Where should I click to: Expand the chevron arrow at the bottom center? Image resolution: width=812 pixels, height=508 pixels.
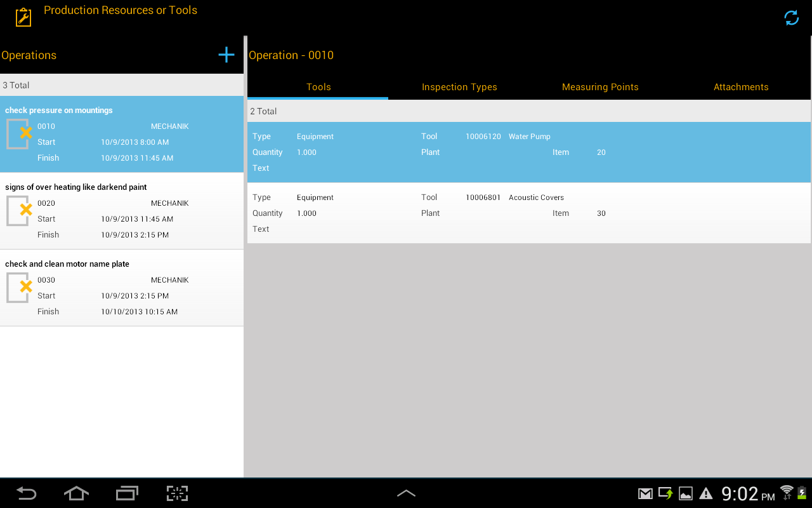(x=406, y=492)
